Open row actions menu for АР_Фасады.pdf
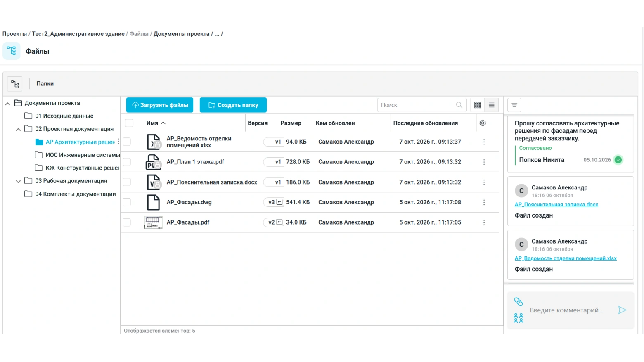Viewport: 644px width, 362px height. pos(484,222)
